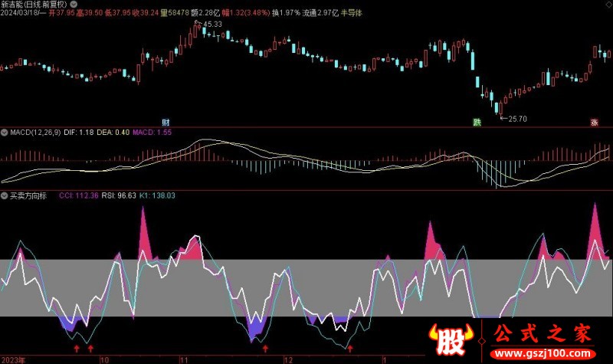Select the 25.70 low price label

click(x=518, y=118)
